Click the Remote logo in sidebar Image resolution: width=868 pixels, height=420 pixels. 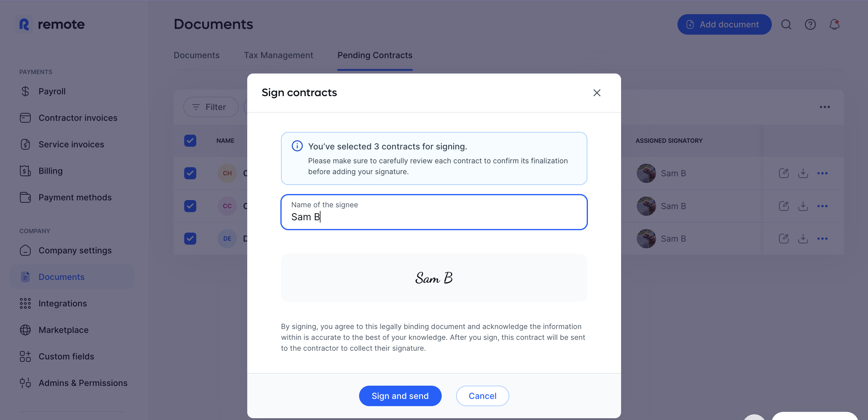52,24
